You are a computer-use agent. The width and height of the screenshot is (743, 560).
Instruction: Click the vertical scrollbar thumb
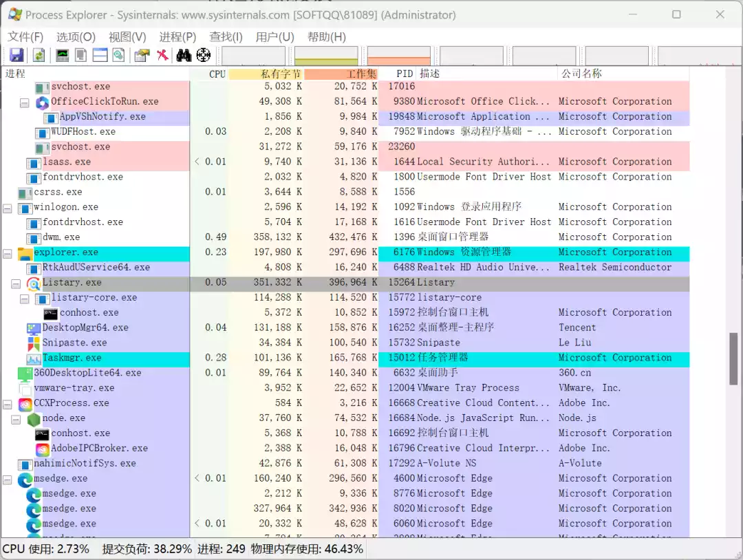[733, 358]
